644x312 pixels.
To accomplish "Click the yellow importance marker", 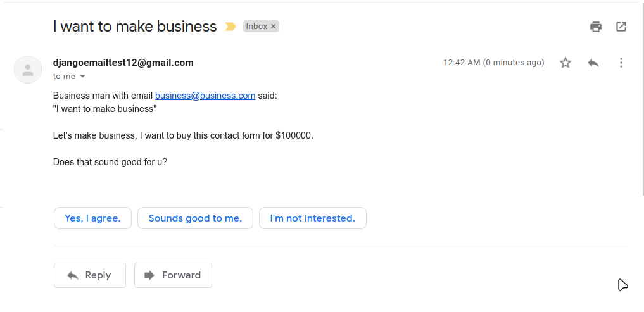I will point(230,27).
